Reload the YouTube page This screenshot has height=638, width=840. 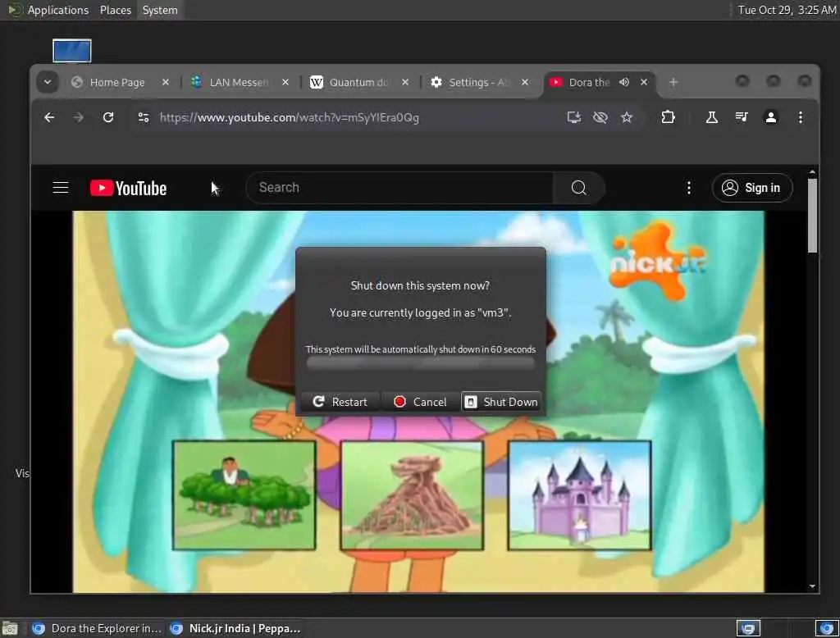[108, 117]
